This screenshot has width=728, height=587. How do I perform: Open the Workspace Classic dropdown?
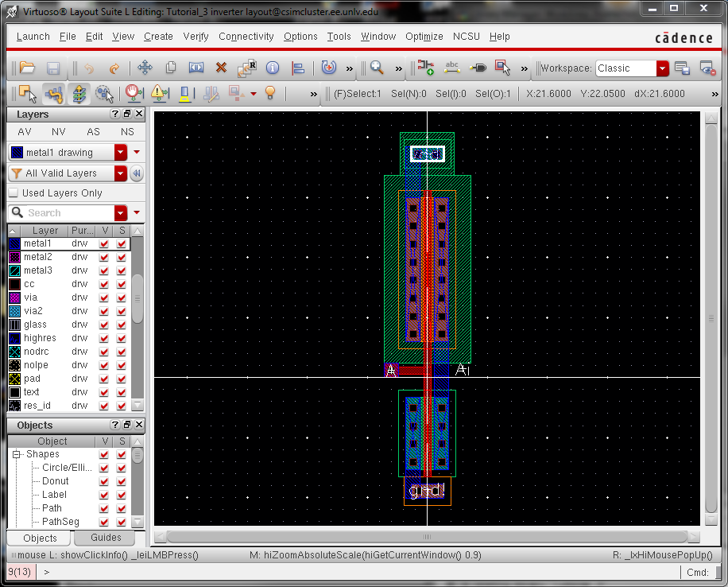coord(662,68)
